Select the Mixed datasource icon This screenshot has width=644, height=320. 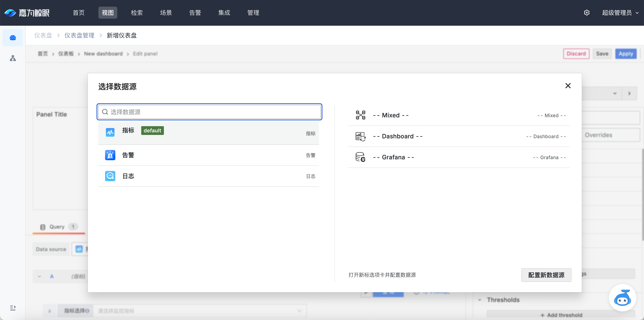[x=360, y=115]
